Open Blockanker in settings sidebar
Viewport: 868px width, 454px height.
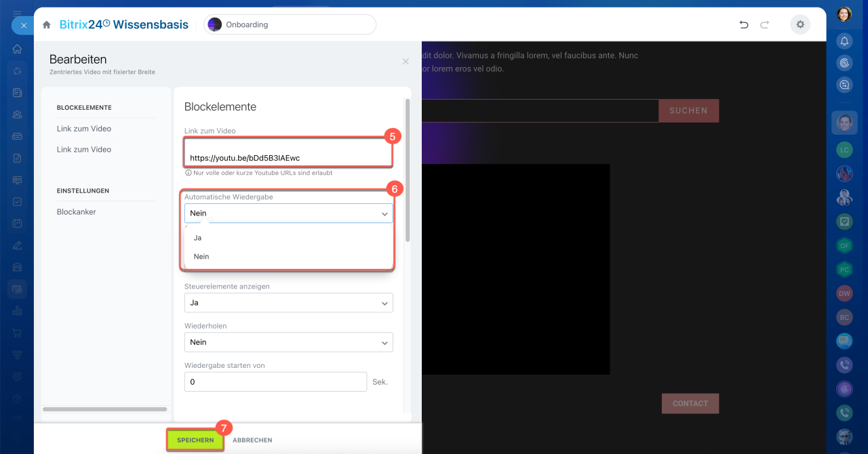click(77, 212)
